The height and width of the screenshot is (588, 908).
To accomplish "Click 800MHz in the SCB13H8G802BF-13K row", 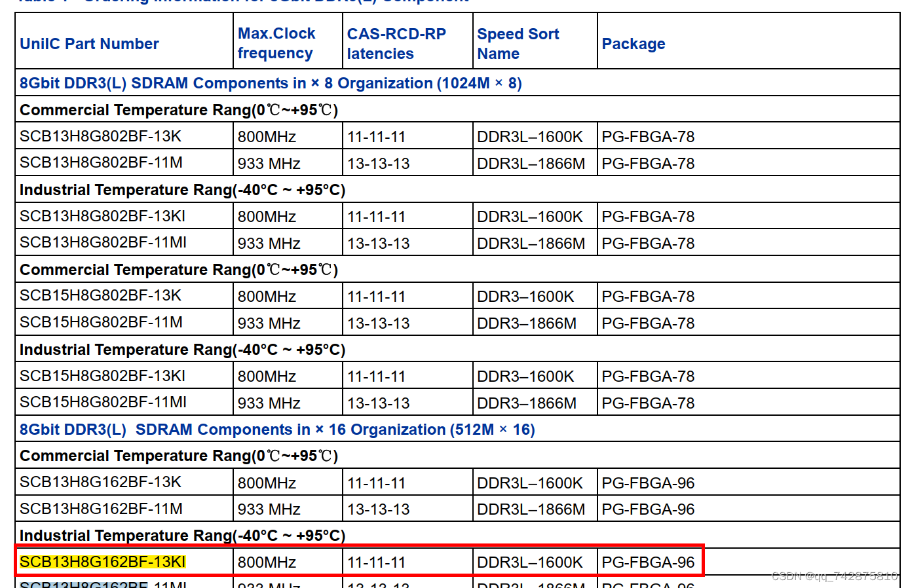I will (267, 137).
